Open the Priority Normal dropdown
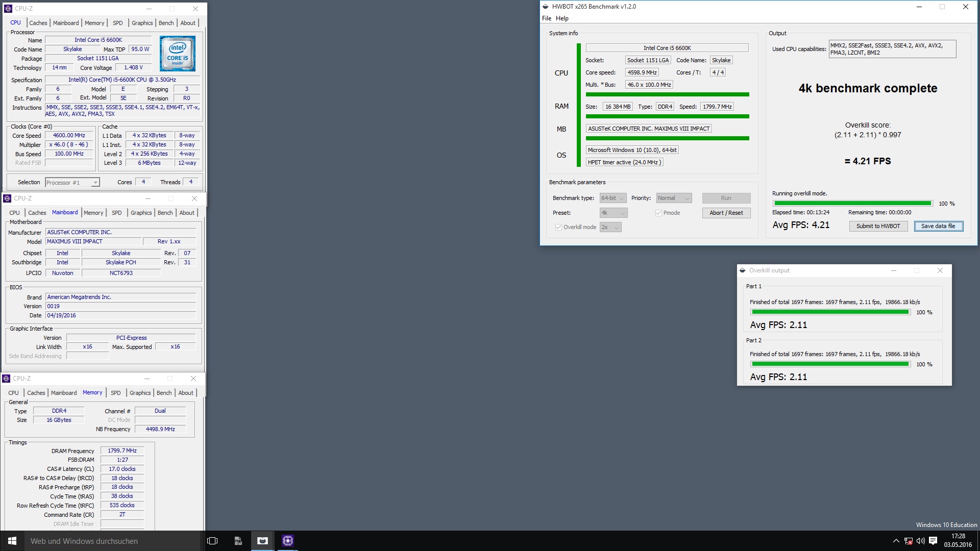This screenshot has height=551, width=980. tap(674, 198)
